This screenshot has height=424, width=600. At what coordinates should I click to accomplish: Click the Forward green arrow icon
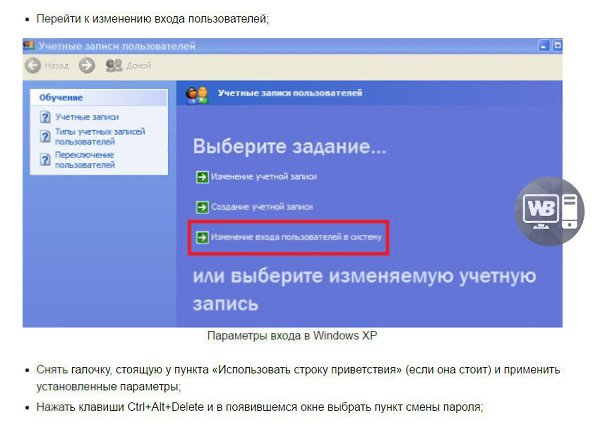tap(86, 65)
